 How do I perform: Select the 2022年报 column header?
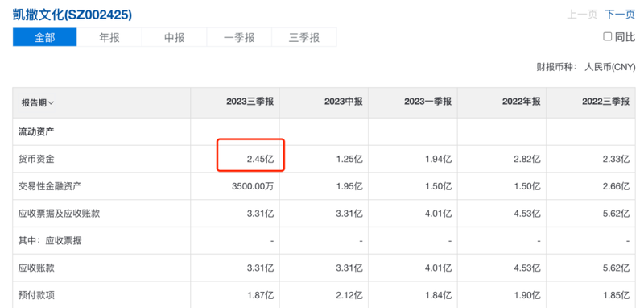click(521, 102)
